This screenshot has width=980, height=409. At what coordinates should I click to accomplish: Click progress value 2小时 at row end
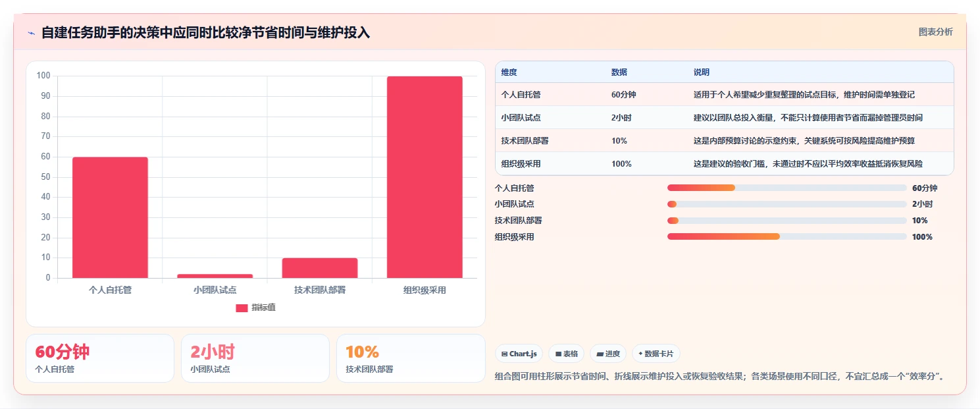tap(923, 204)
